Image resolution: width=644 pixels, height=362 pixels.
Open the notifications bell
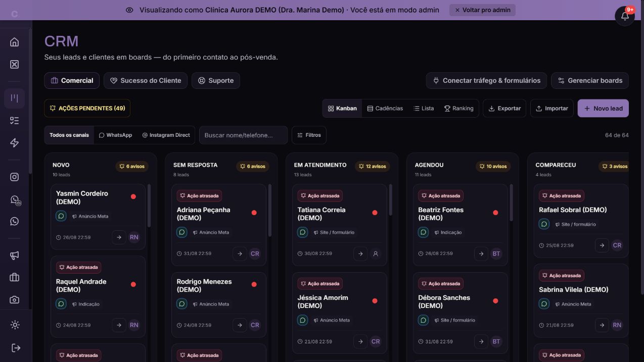pyautogui.click(x=625, y=16)
